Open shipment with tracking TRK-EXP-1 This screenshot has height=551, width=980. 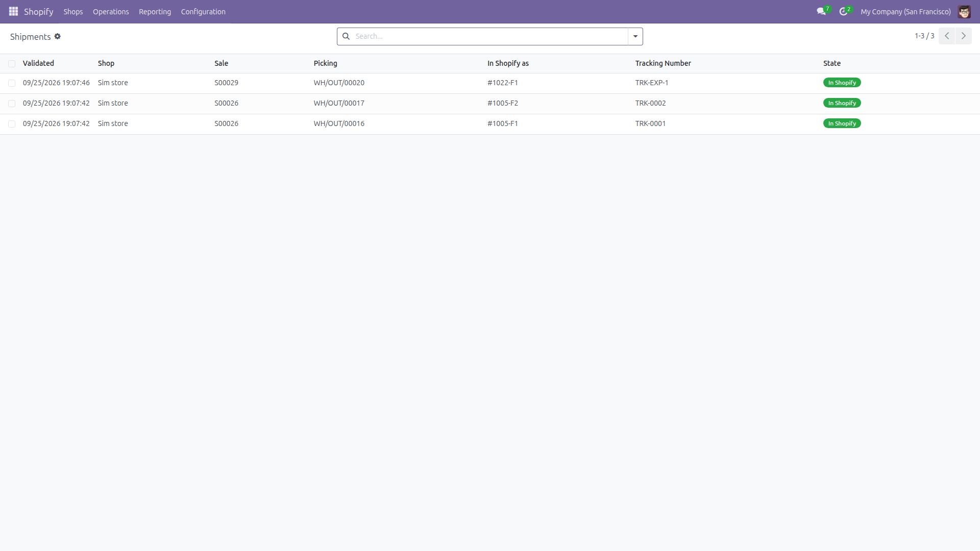pos(652,83)
